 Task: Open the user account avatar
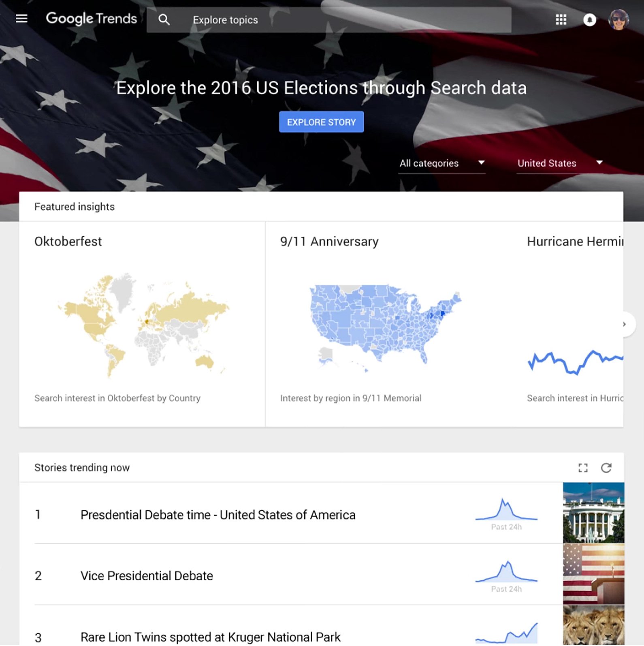[x=619, y=19]
